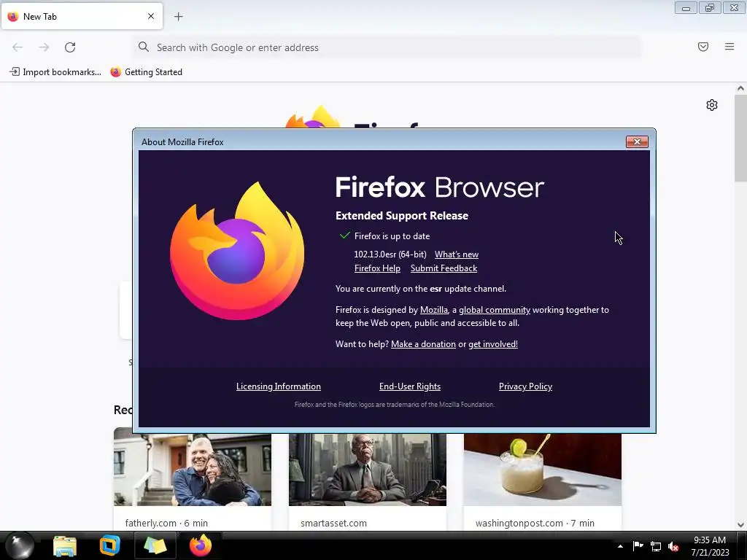
Task: Click Make a donation link
Action: (423, 344)
